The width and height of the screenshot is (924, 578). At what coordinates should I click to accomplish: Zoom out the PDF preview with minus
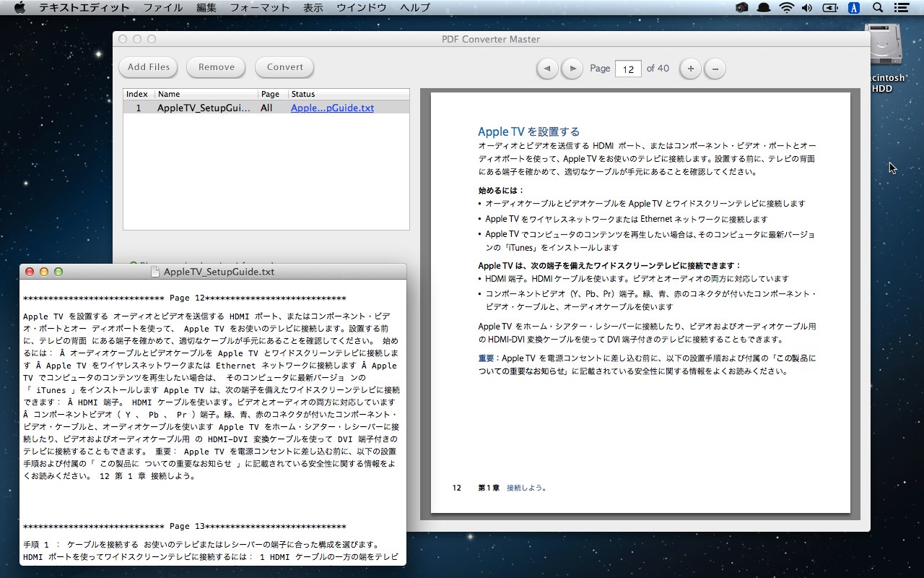point(715,69)
